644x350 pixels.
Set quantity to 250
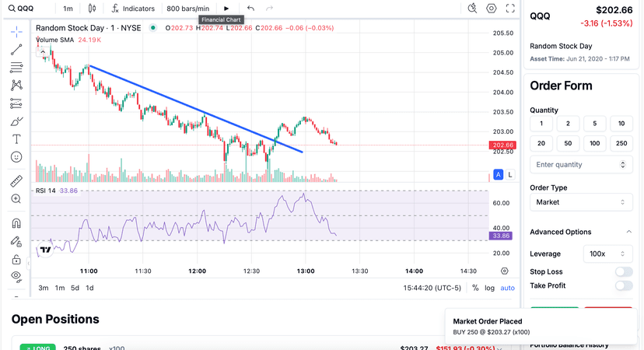[x=621, y=143]
